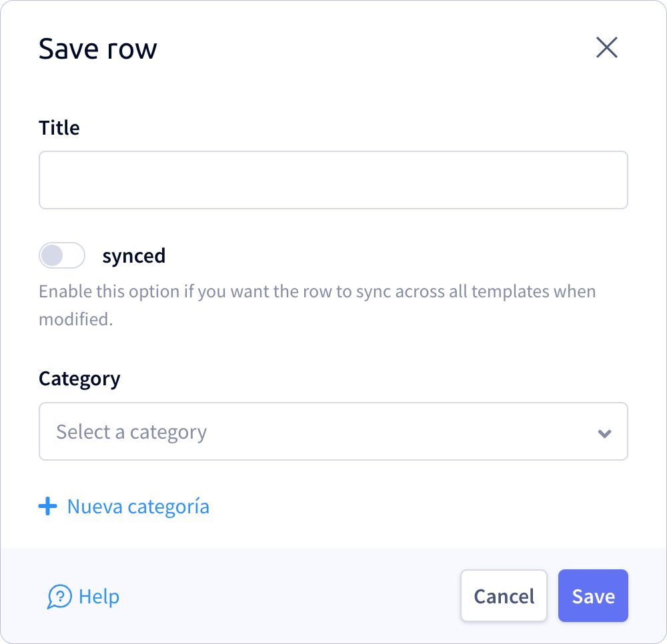Viewport: 667px width, 644px height.
Task: Click the 'Select a category' placeholder text
Action: [131, 432]
